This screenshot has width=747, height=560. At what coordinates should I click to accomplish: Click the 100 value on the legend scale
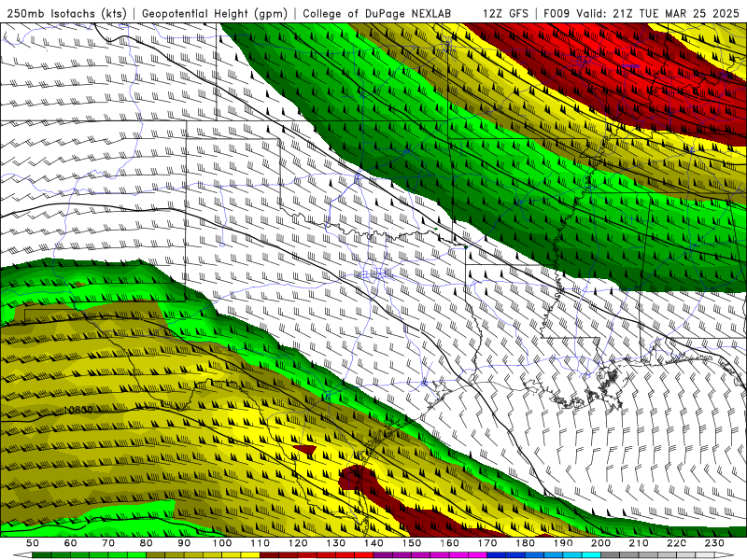(x=222, y=543)
